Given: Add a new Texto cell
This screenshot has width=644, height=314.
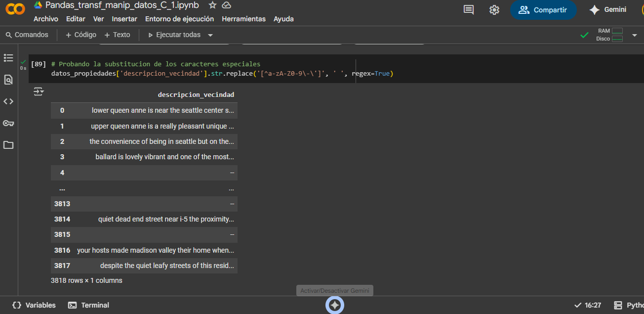Looking at the screenshot, I should pyautogui.click(x=117, y=35).
